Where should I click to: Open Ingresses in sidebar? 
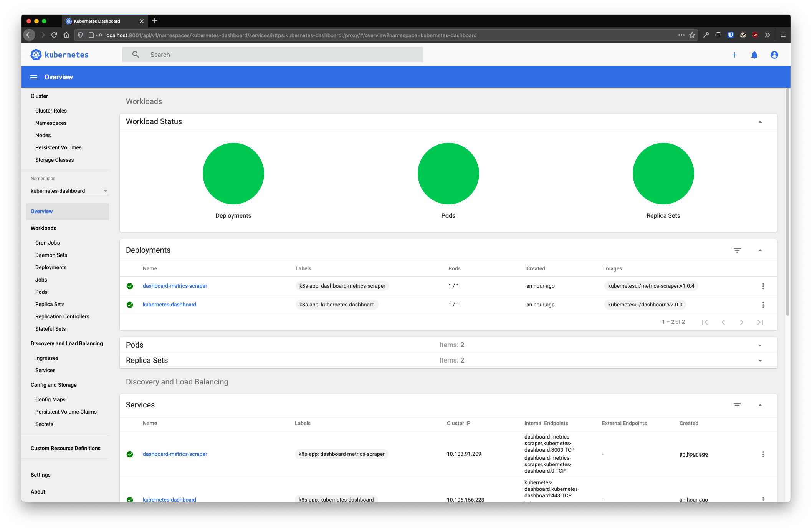47,358
